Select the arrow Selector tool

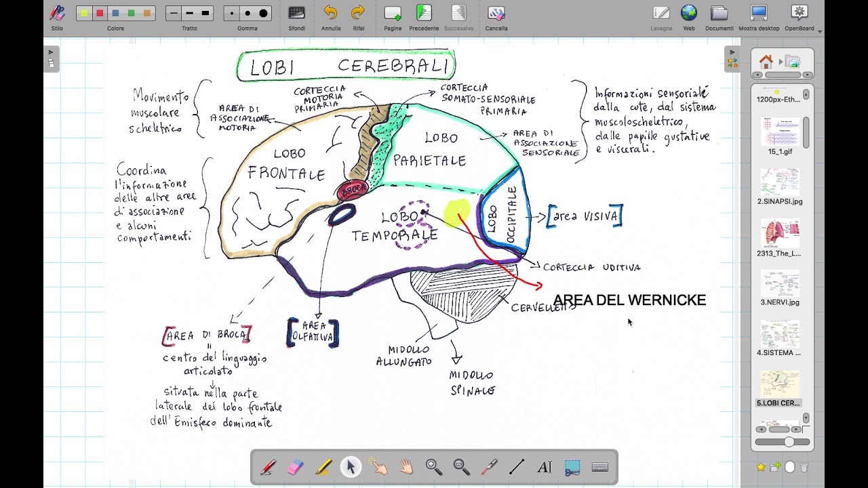[x=351, y=467]
